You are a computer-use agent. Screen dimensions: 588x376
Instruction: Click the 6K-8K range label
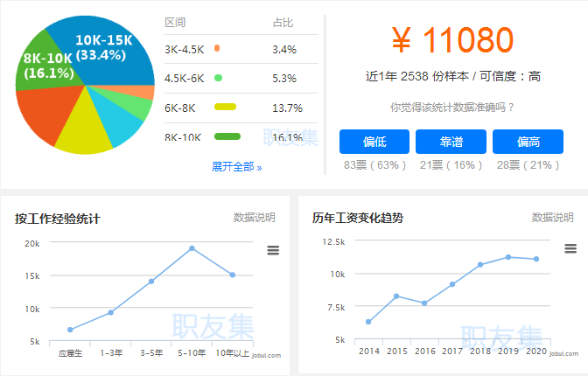click(180, 108)
